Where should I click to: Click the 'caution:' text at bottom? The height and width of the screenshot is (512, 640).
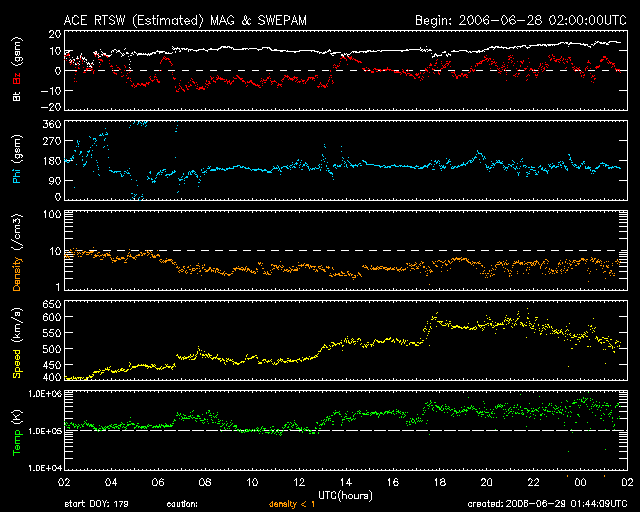pyautogui.click(x=182, y=504)
